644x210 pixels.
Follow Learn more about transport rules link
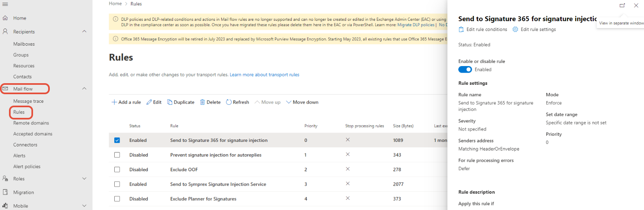264,75
